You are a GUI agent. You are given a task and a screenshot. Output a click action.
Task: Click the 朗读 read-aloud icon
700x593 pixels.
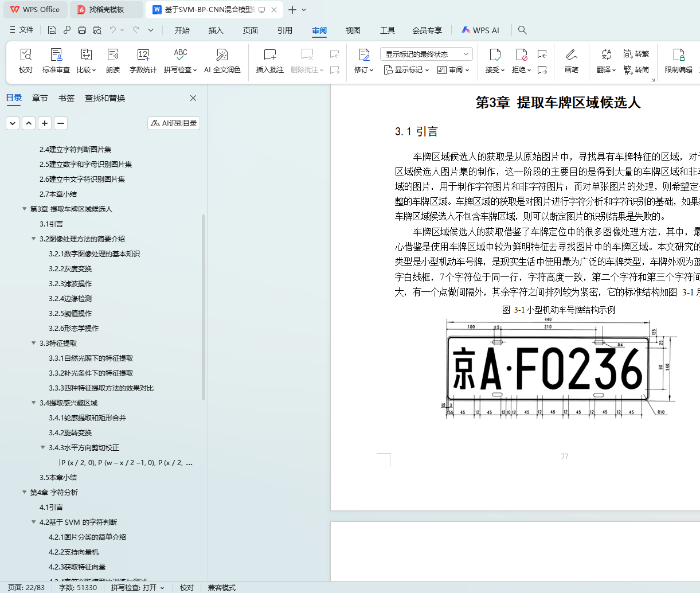pos(113,60)
